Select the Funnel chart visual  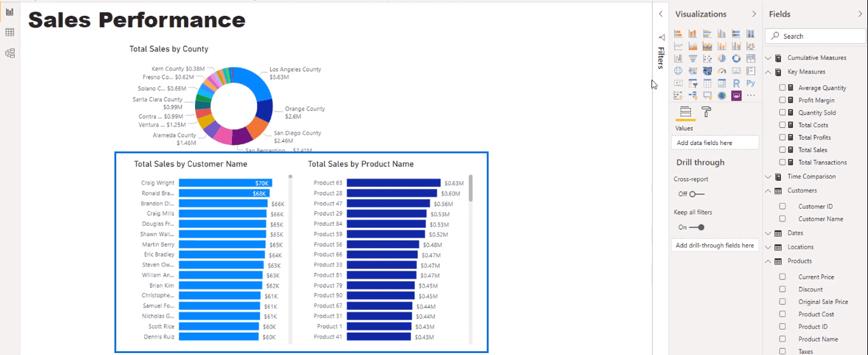point(693,58)
